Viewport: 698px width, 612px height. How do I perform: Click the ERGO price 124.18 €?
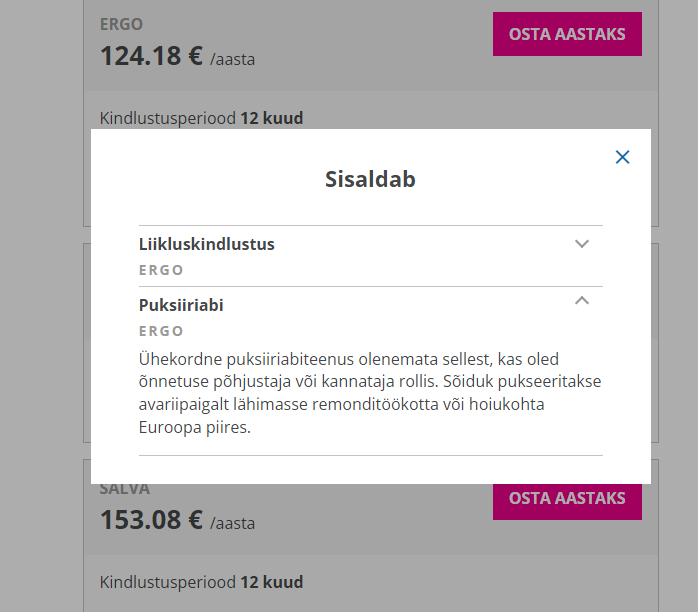click(151, 55)
